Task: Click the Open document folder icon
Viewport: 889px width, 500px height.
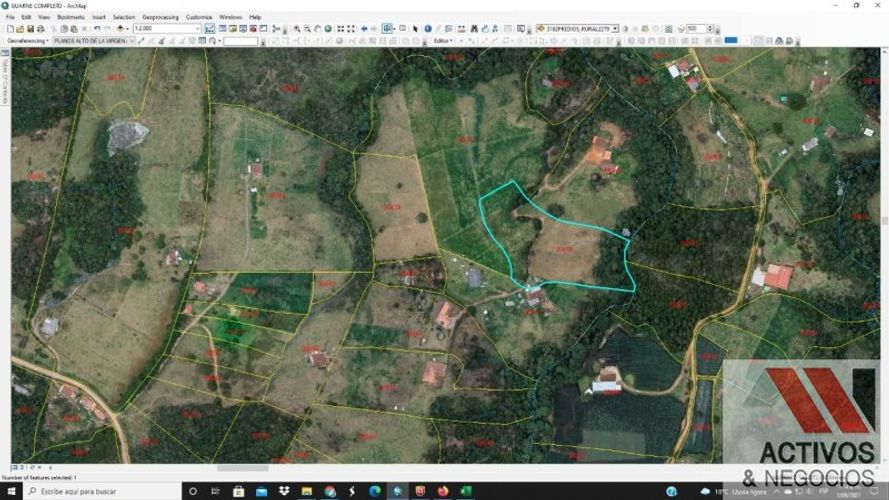Action: pos(20,28)
